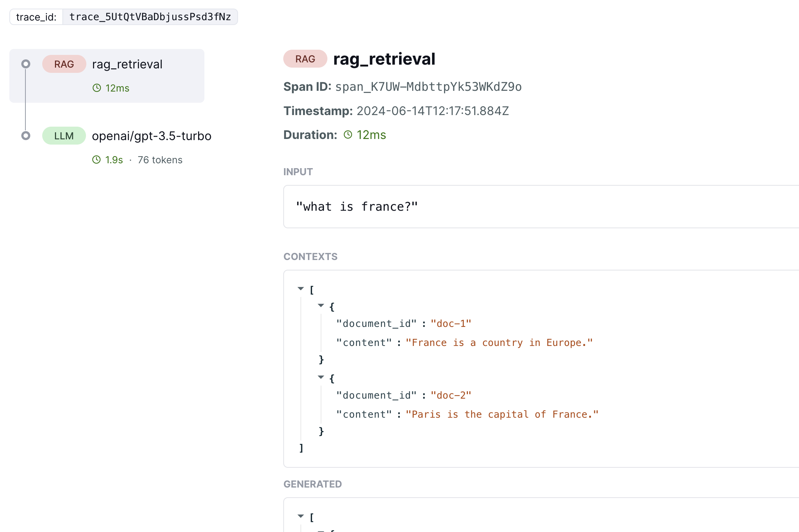Viewport: 799px width, 532px height.
Task: Open the openai/gpt-3.5-turbo span
Action: point(152,136)
